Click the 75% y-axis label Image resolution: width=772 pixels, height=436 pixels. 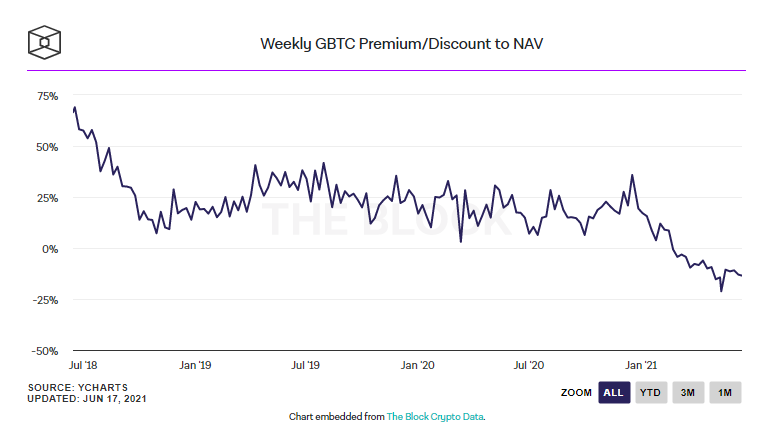click(x=47, y=96)
